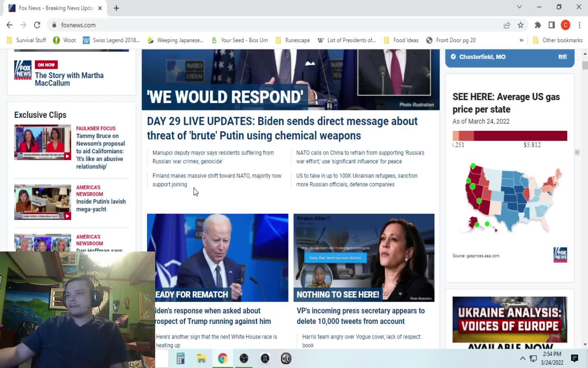Open the Chrome profile avatar

point(566,25)
